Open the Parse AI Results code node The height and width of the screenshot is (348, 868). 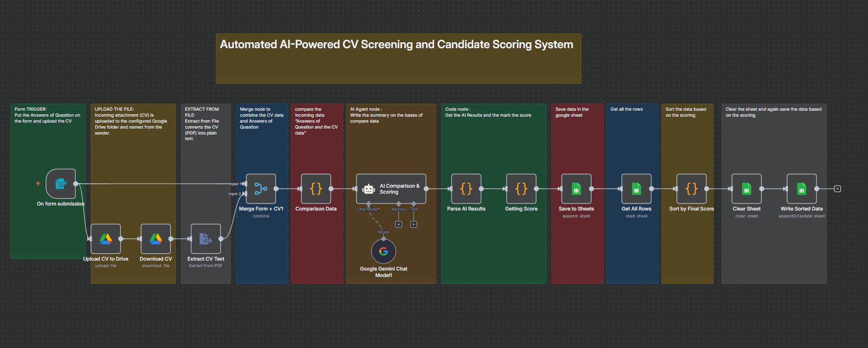tap(466, 189)
